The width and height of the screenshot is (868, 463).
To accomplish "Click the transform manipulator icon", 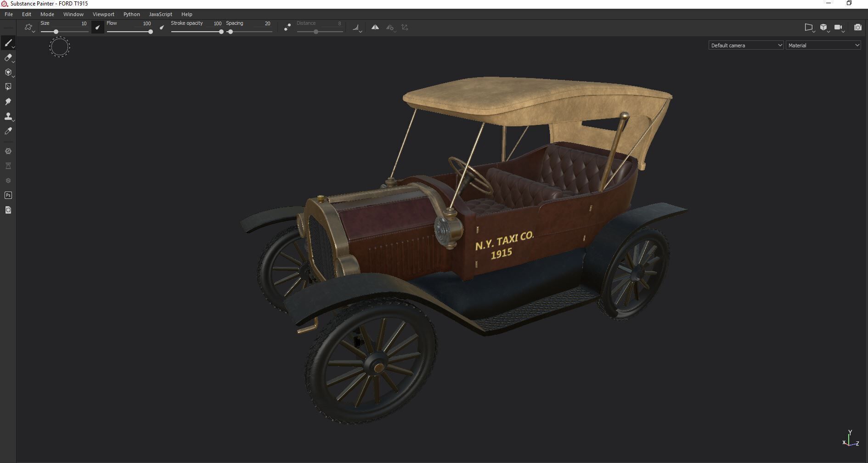I will [x=405, y=28].
